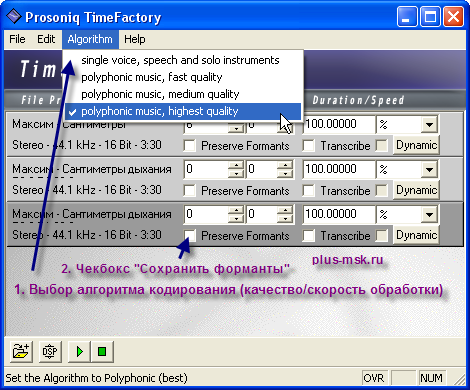Click 100.00000 duration field in second row
Image resolution: width=470 pixels, height=390 pixels.
338,169
